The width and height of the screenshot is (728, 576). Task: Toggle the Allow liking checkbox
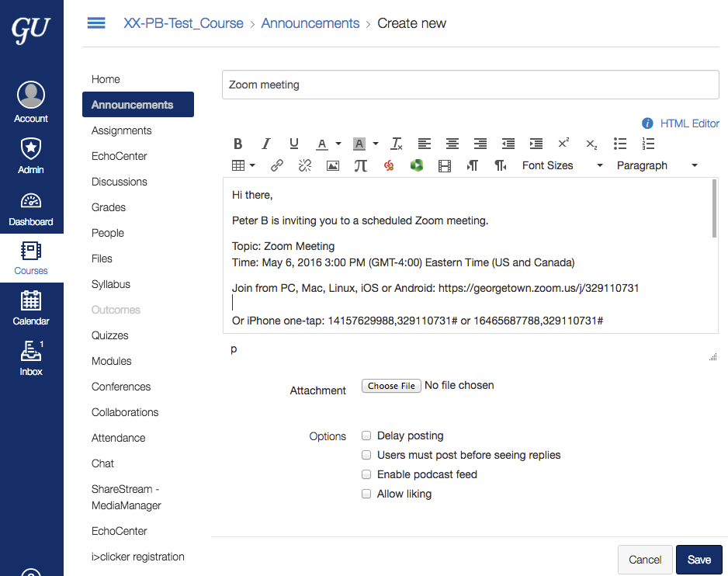click(x=366, y=494)
